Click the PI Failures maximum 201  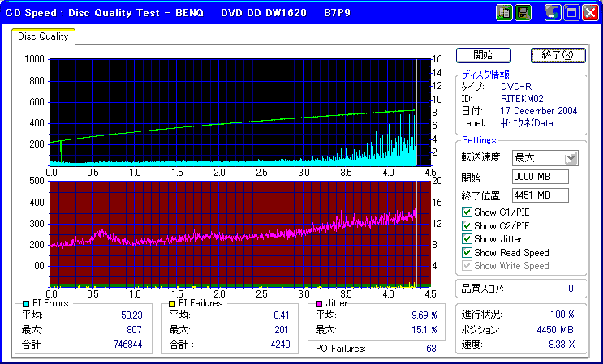click(x=282, y=329)
